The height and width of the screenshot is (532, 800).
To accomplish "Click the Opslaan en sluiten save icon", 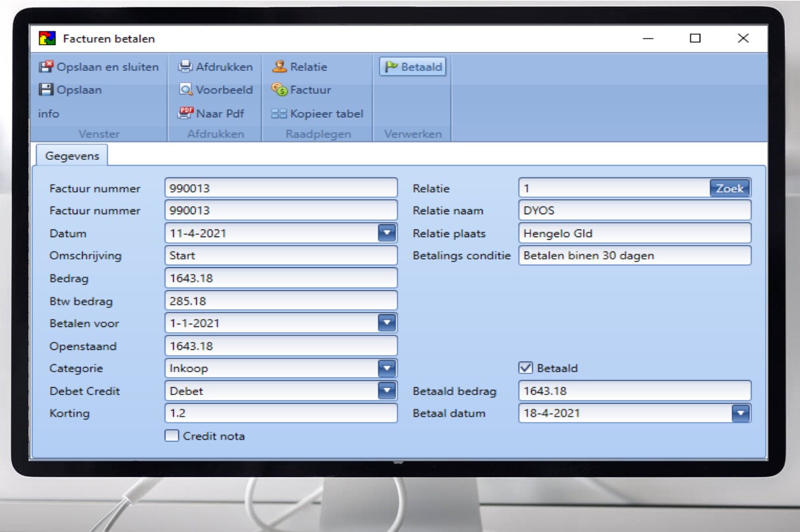I will pyautogui.click(x=46, y=67).
